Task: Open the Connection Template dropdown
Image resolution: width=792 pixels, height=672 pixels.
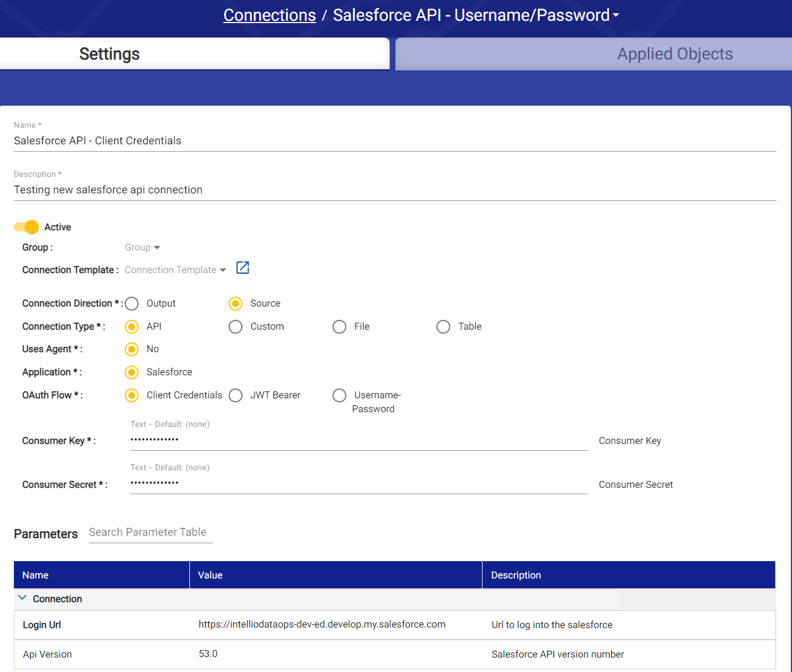Action: (x=175, y=270)
